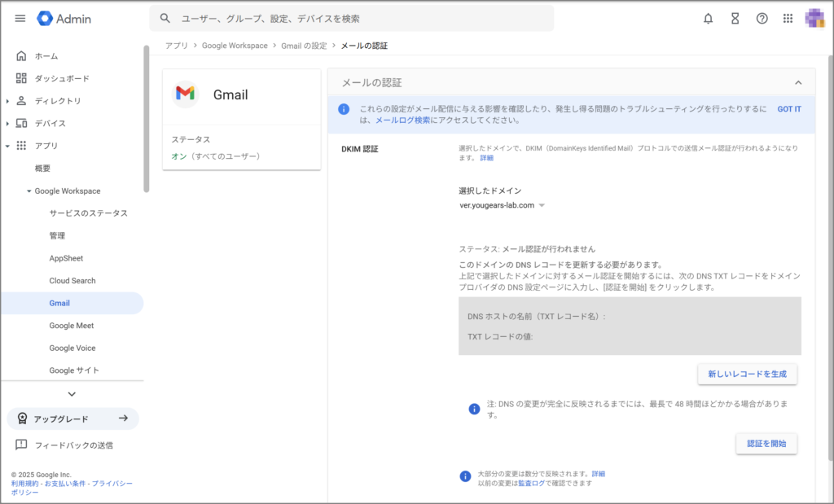Open the main hamburger menu

20,19
